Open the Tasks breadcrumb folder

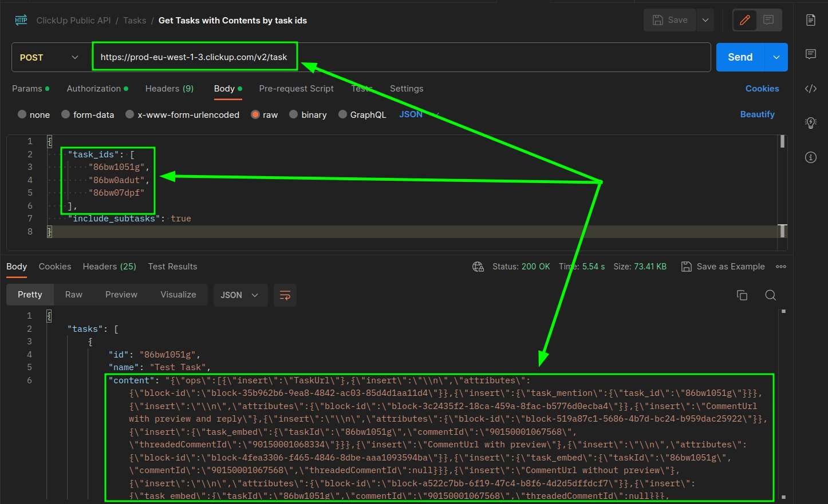tap(135, 21)
